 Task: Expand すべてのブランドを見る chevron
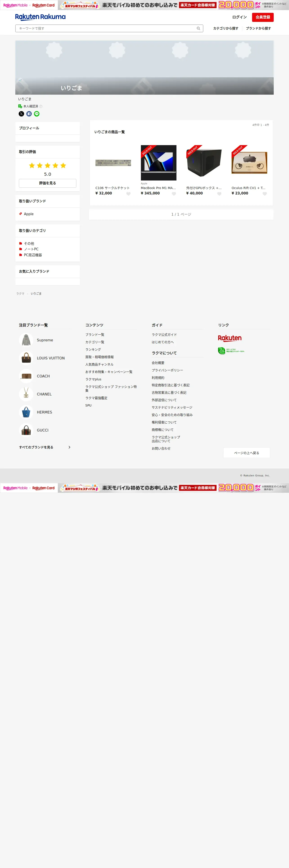coord(69,448)
